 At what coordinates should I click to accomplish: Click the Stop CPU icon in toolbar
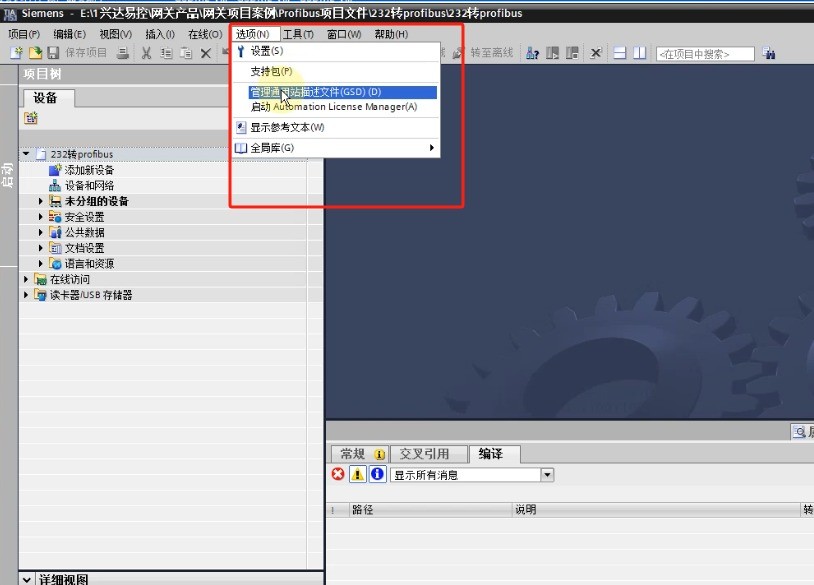click(572, 52)
